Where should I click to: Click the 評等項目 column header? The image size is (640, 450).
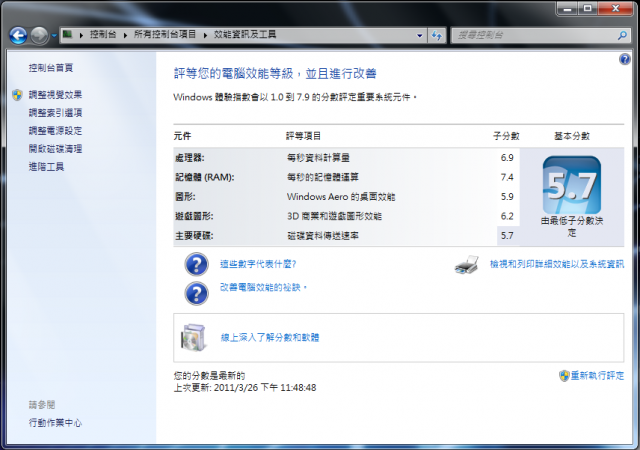303,136
